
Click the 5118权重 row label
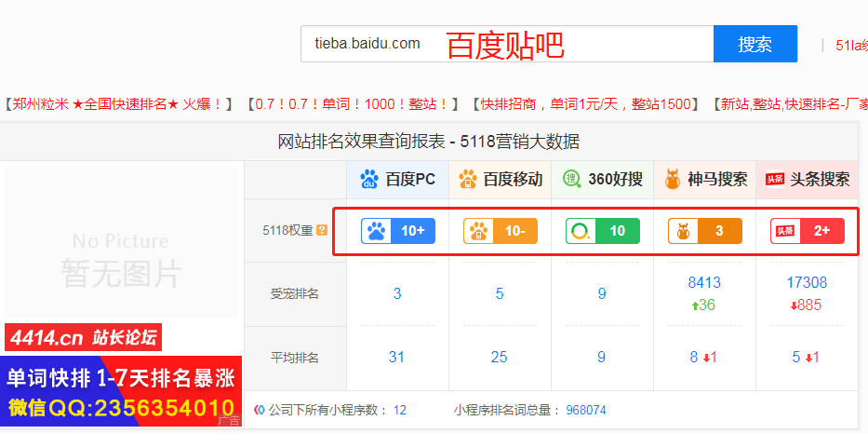287,231
